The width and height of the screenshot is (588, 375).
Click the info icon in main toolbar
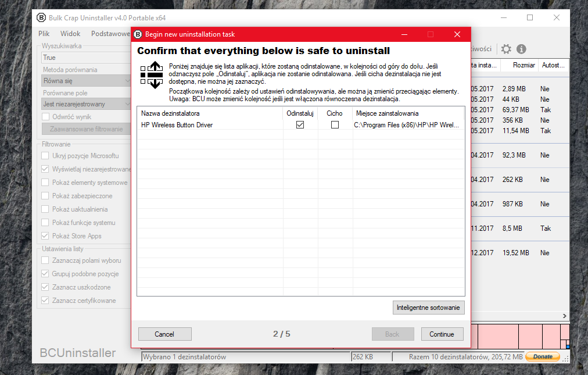pyautogui.click(x=521, y=49)
